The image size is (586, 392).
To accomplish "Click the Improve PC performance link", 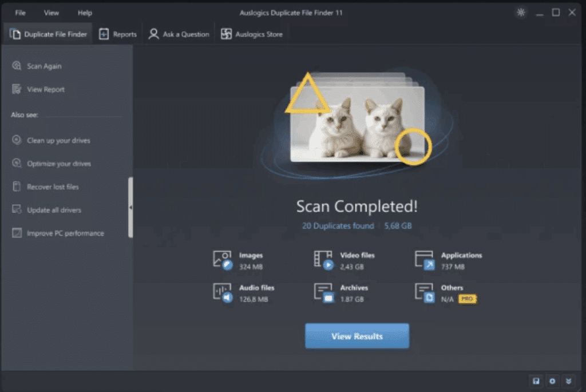I will (65, 233).
